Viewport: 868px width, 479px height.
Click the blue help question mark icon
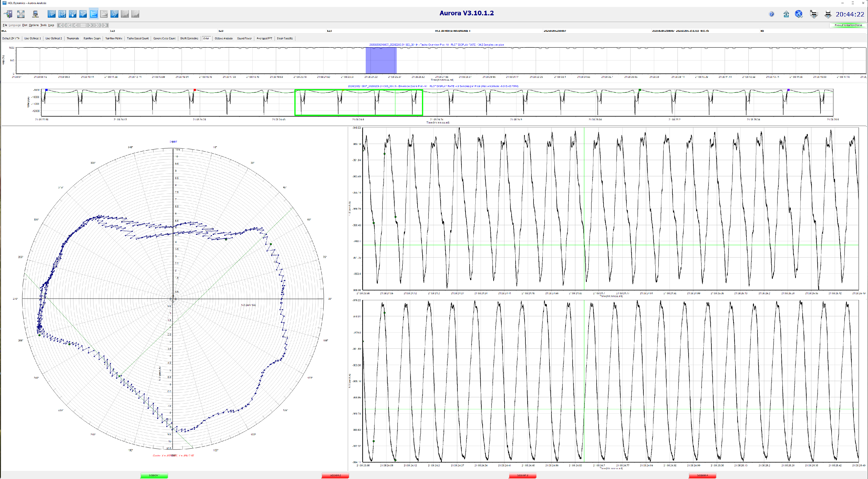coord(771,14)
